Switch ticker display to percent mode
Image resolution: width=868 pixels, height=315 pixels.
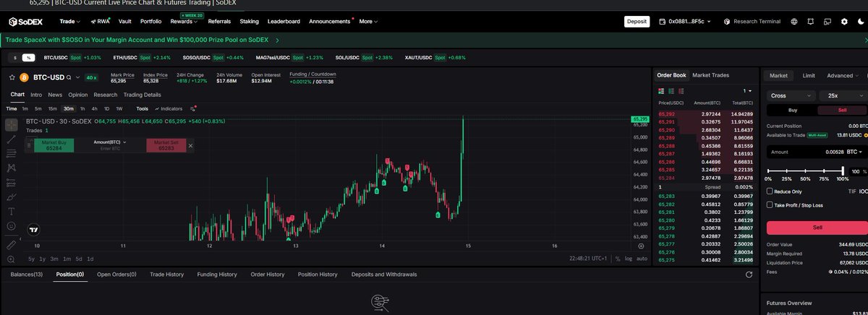coord(28,57)
